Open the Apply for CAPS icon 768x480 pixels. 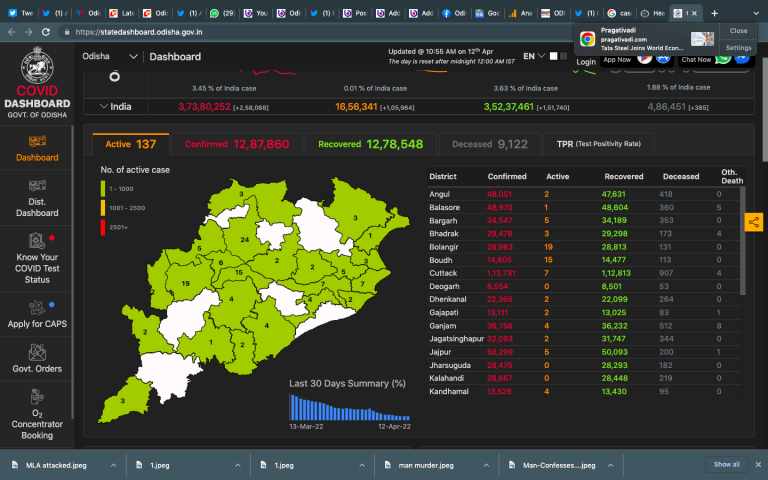point(36,306)
